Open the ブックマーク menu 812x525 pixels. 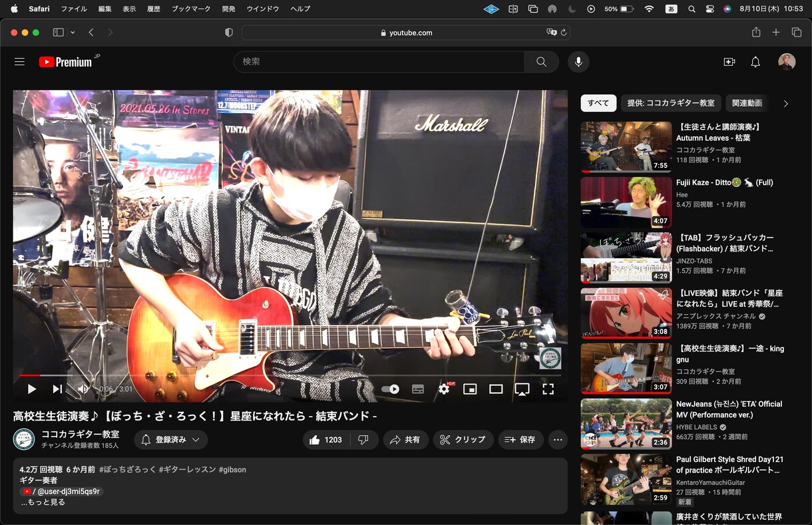(191, 9)
